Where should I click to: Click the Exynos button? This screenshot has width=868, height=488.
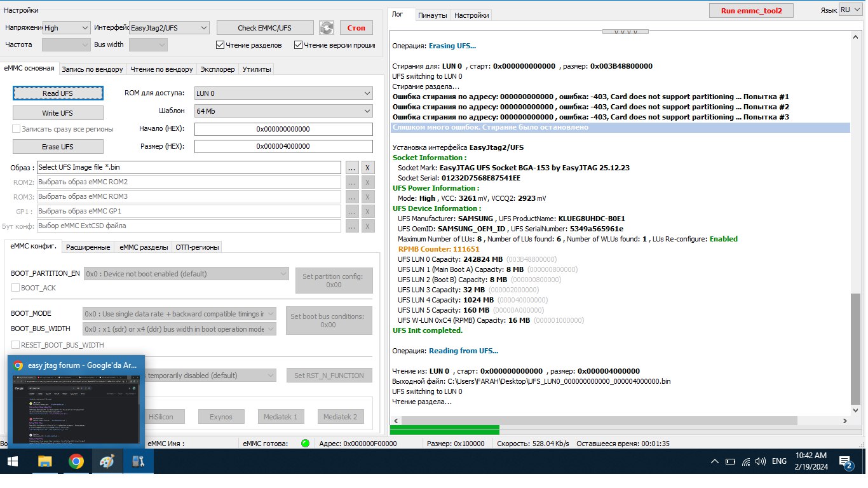click(x=221, y=417)
